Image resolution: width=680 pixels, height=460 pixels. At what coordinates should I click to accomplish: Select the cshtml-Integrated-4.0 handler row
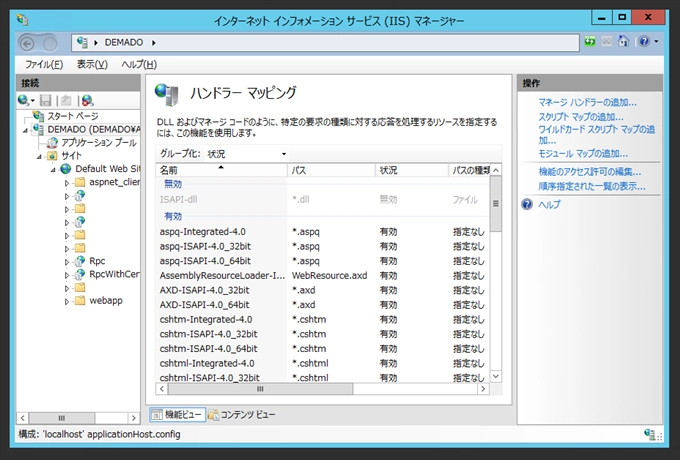click(x=323, y=363)
